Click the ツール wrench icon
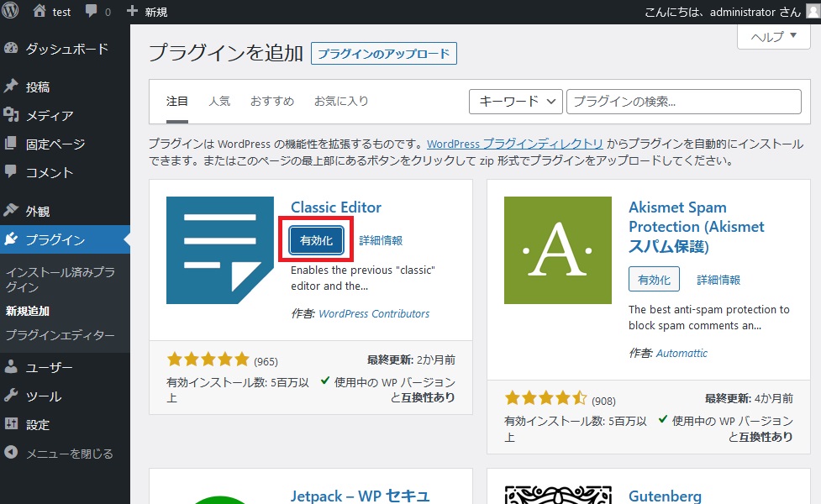Image resolution: width=821 pixels, height=504 pixels. coord(11,395)
